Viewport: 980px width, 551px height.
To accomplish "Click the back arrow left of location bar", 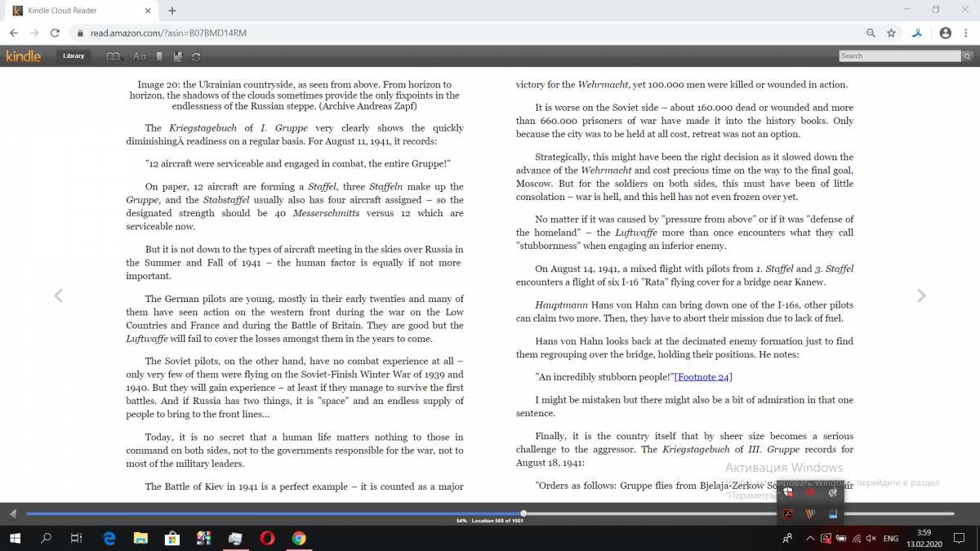I will click(x=12, y=513).
